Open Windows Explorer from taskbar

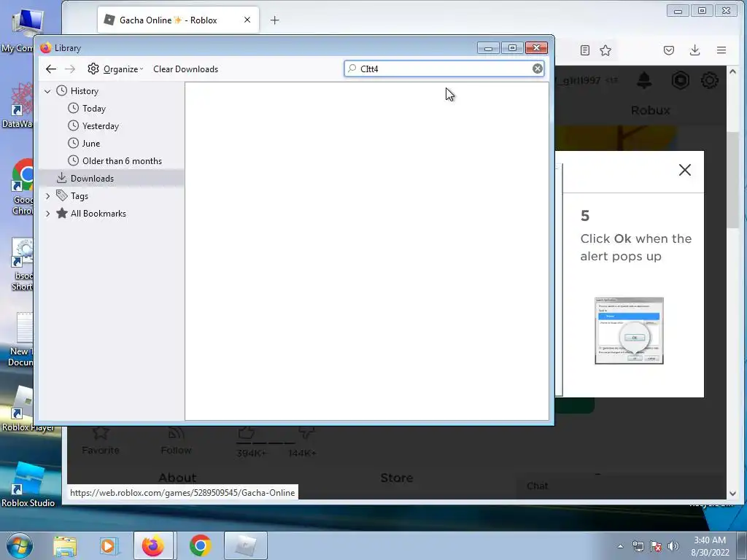(65, 545)
